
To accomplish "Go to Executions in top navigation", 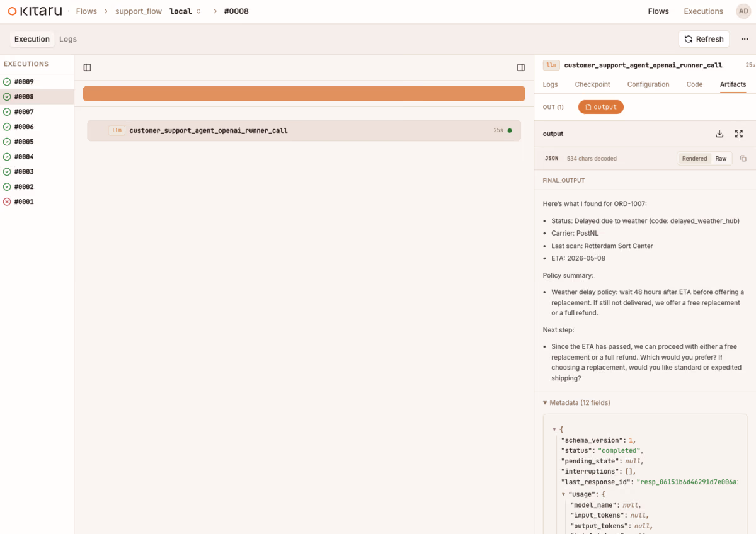I will tap(703, 11).
